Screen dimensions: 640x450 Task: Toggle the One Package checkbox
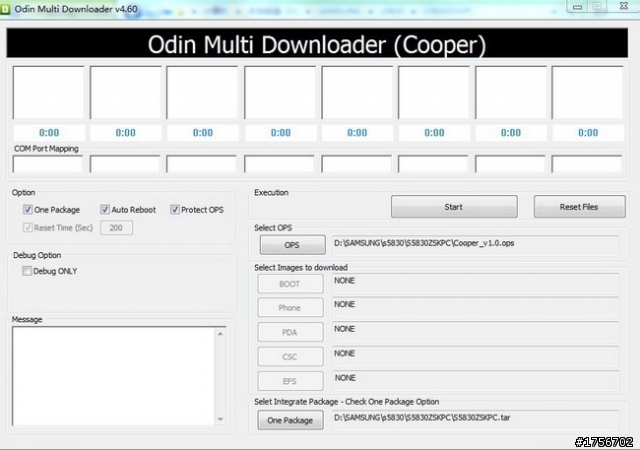28,210
